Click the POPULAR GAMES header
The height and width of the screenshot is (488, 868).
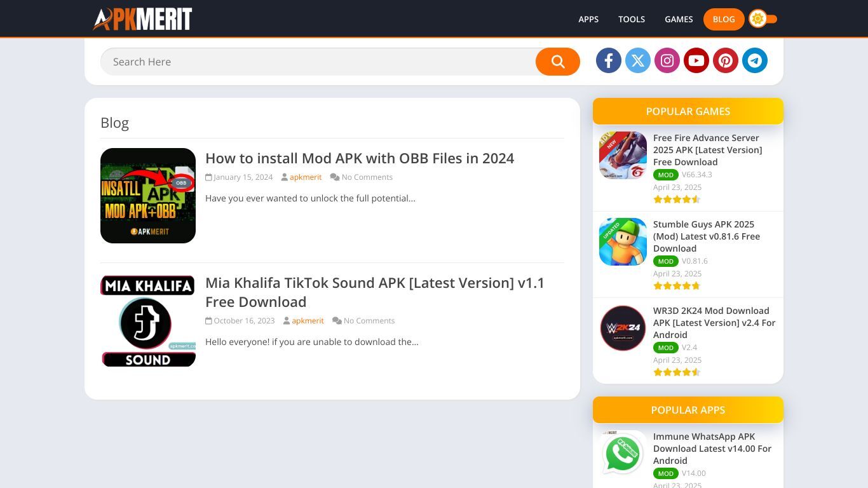(x=688, y=111)
